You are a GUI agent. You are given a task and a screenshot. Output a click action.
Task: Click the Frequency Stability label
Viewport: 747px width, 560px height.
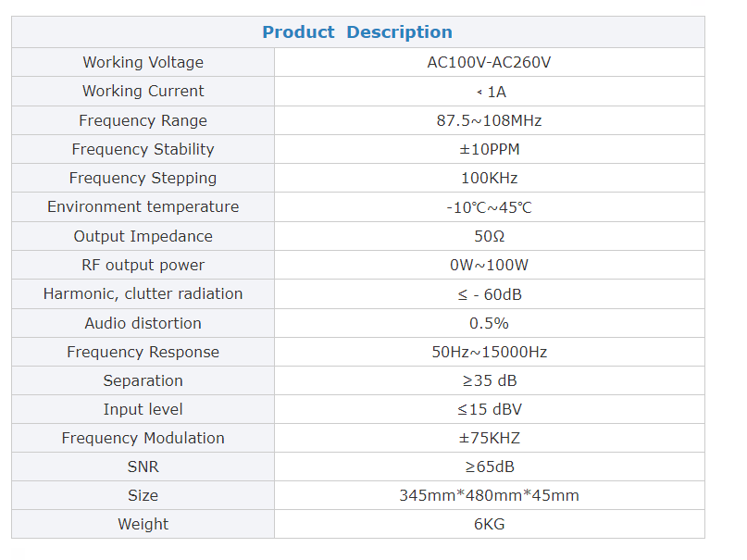(143, 149)
